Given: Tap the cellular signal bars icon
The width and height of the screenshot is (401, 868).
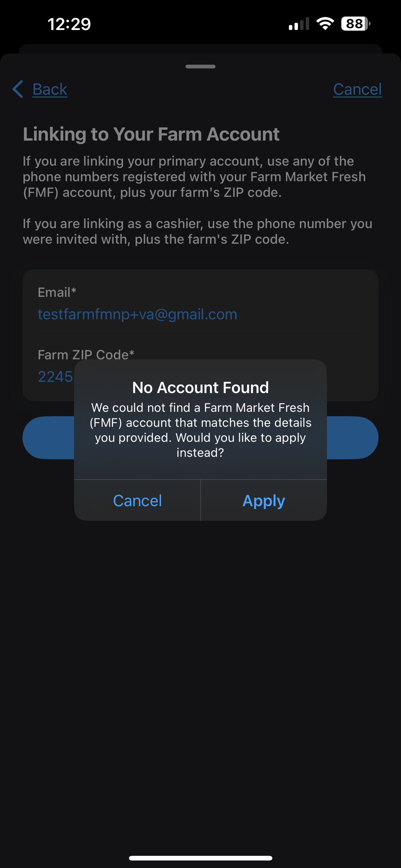Looking at the screenshot, I should pyautogui.click(x=299, y=24).
